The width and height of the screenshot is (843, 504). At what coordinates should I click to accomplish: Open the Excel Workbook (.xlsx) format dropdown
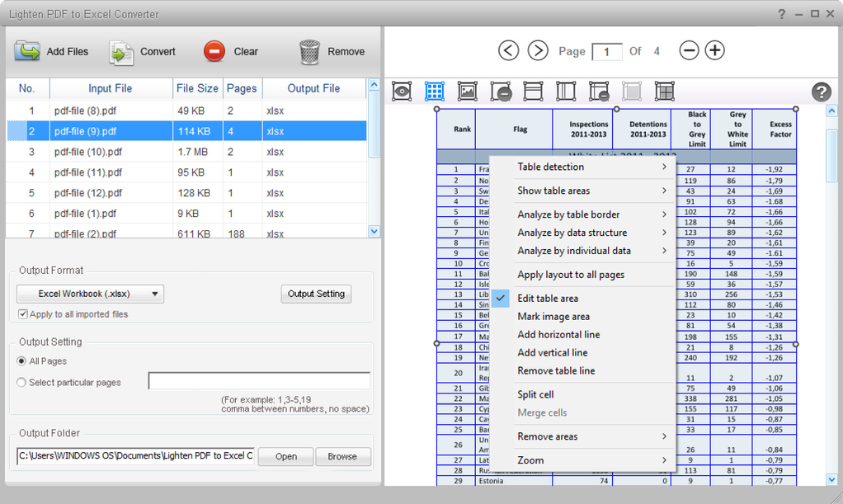(91, 294)
